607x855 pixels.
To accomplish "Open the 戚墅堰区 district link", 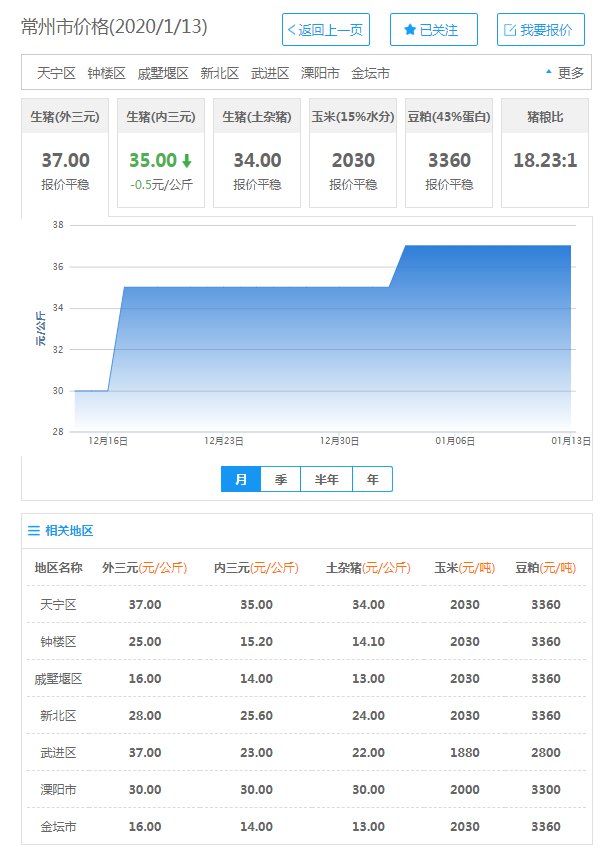I will tap(163, 73).
